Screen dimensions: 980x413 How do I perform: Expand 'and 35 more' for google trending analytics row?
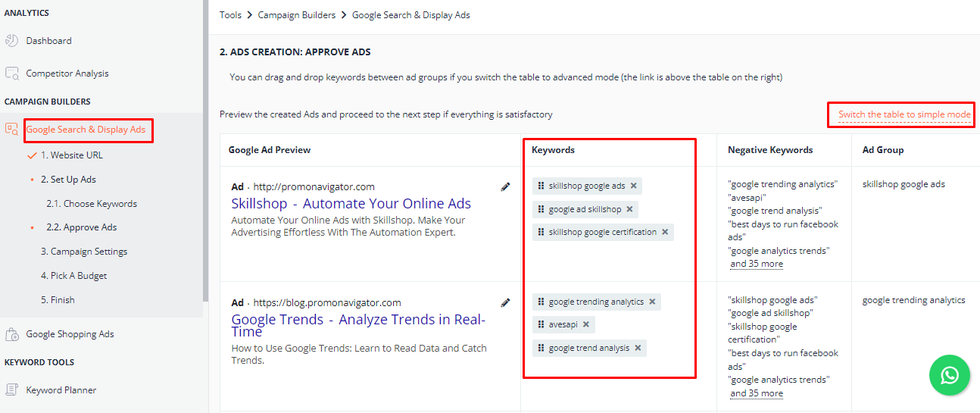point(757,393)
